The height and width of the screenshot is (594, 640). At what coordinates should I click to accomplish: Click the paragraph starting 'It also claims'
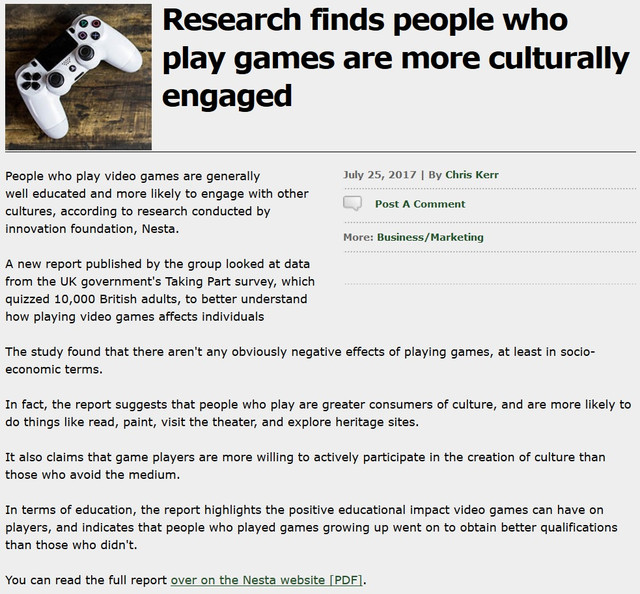305,466
